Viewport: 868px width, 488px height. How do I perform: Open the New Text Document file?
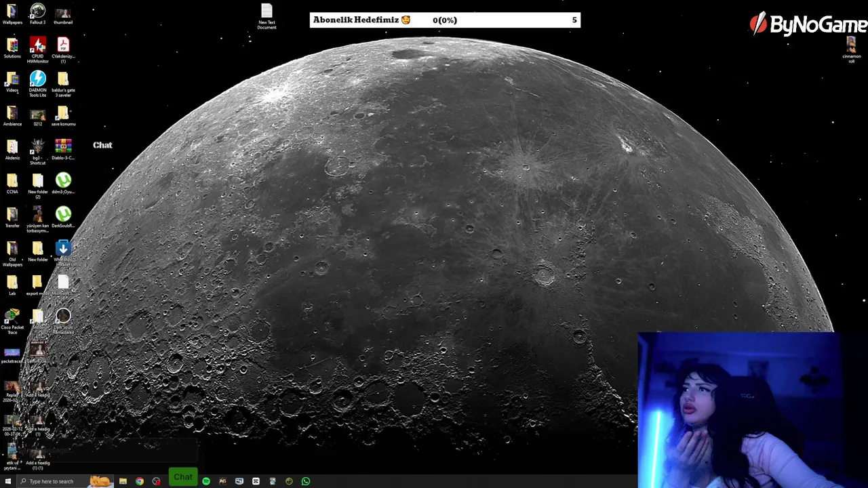coord(267,16)
